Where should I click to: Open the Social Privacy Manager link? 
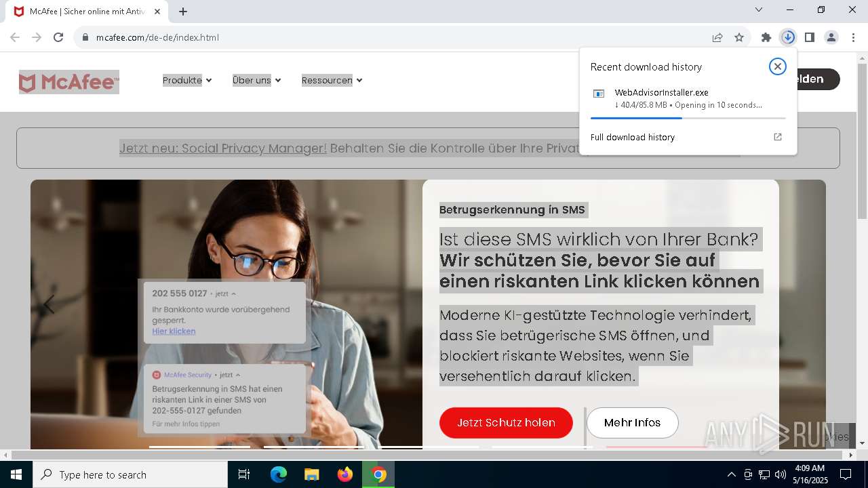tap(223, 148)
